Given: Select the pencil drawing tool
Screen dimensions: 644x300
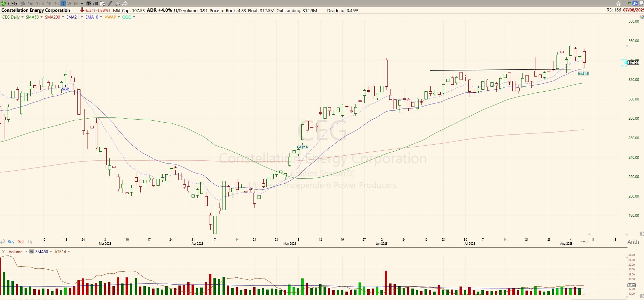Looking at the screenshot, I should (x=110, y=3).
